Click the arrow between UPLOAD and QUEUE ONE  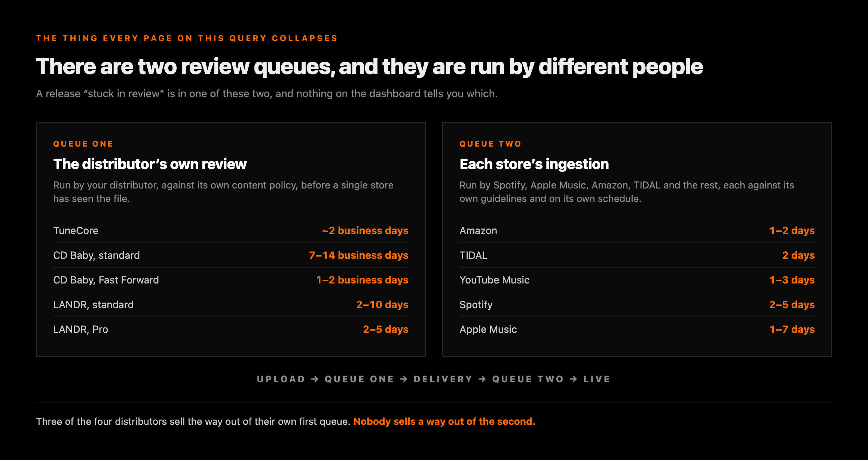315,379
